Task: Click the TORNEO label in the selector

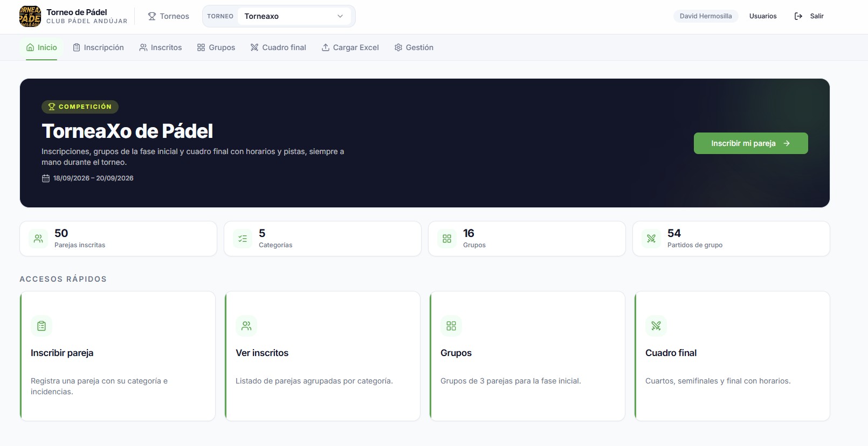Action: click(x=220, y=16)
